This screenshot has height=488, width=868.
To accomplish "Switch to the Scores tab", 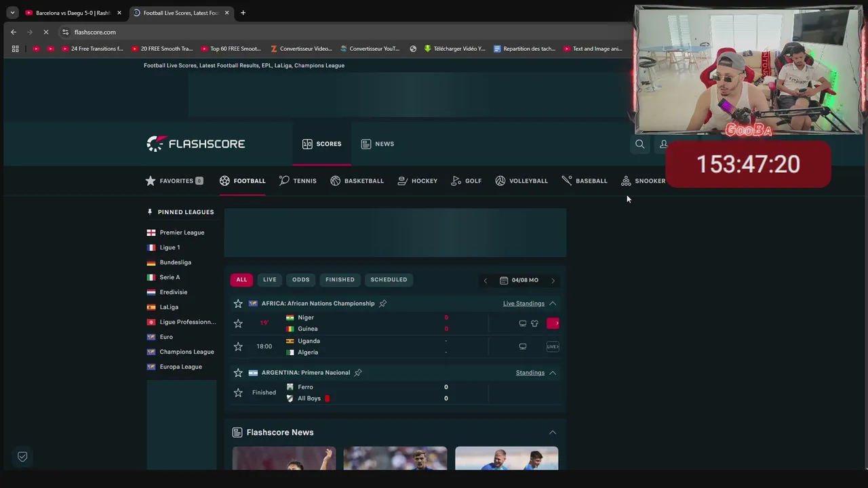I will pyautogui.click(x=322, y=144).
